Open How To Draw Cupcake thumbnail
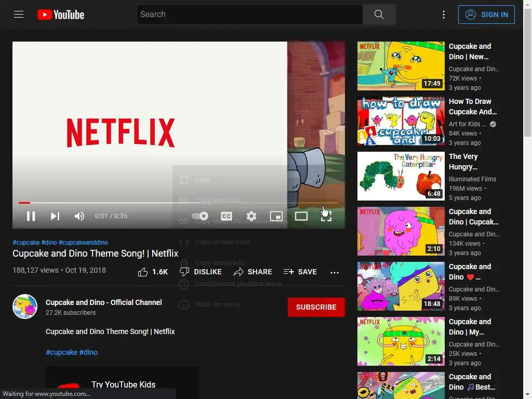532x399 pixels. point(401,121)
